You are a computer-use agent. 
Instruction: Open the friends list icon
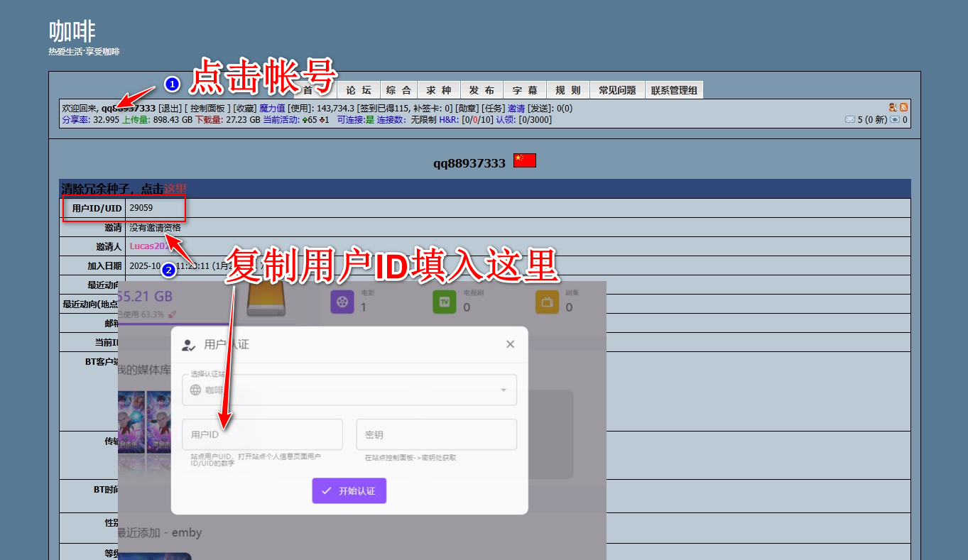tap(893, 107)
